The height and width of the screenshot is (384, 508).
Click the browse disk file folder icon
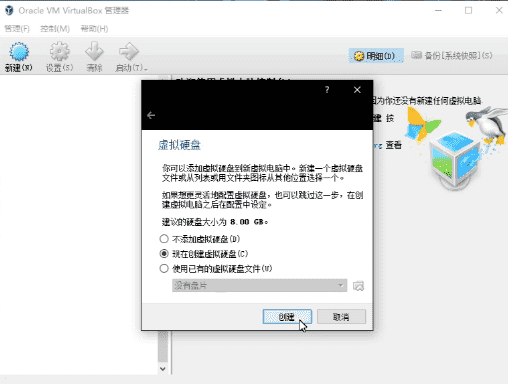[x=358, y=286]
